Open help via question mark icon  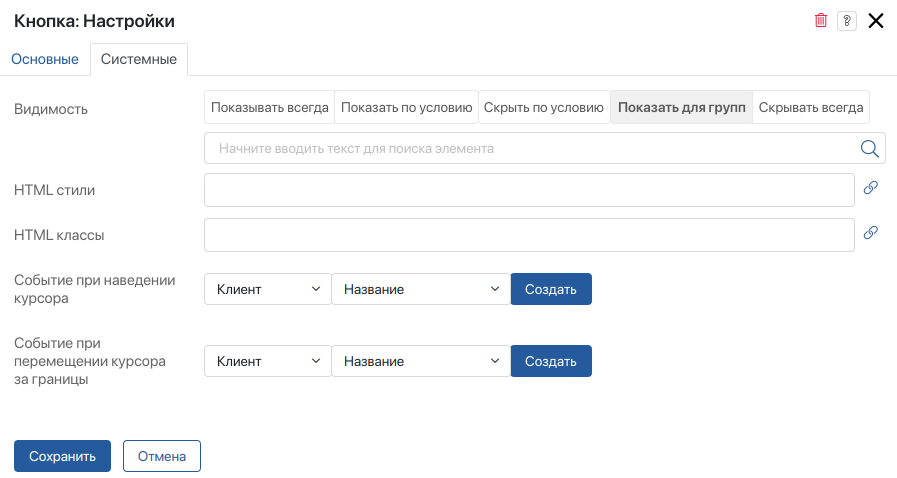(847, 21)
